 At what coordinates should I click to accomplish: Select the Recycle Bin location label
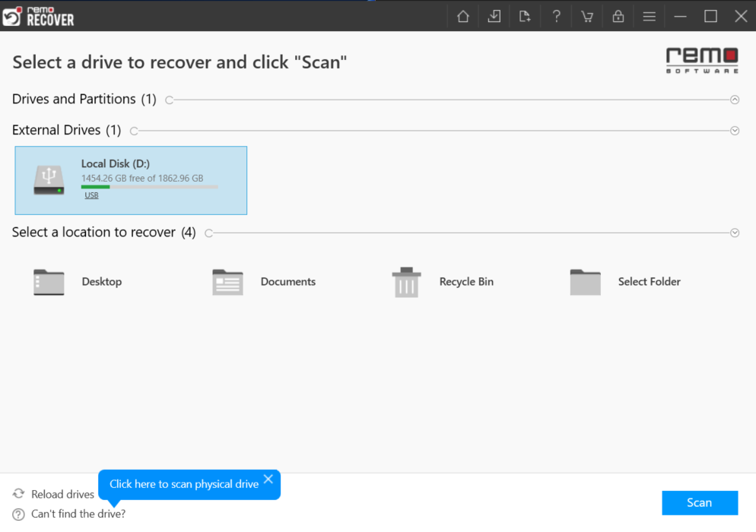pyautogui.click(x=466, y=281)
